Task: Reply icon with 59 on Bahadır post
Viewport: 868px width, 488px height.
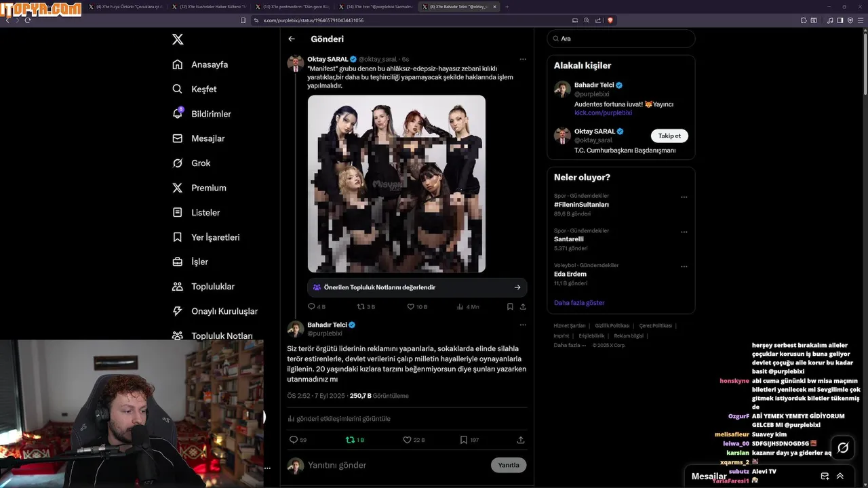Action: [298, 440]
